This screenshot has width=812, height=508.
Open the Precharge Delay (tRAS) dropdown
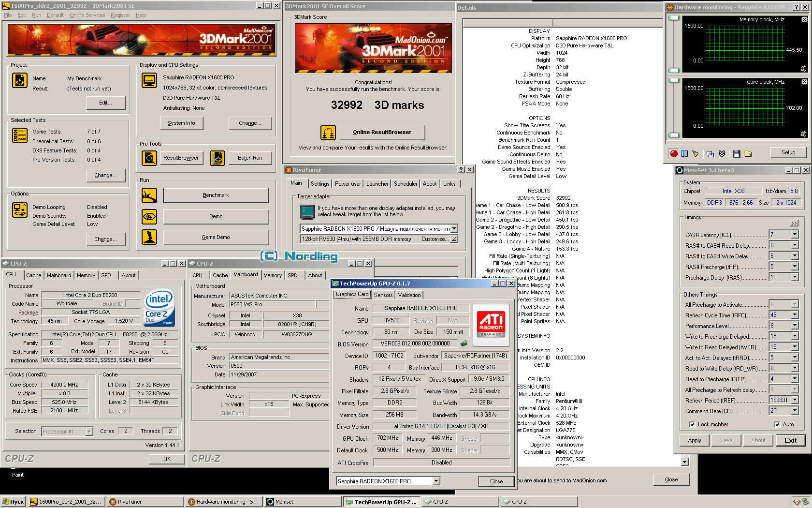pyautogui.click(x=795, y=277)
